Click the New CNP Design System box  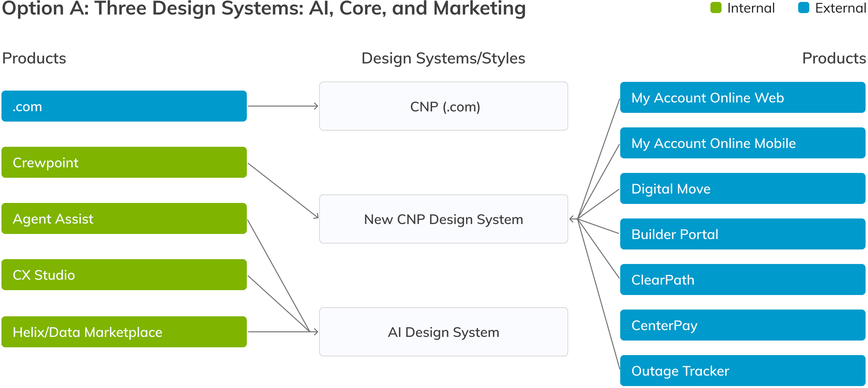[443, 219]
